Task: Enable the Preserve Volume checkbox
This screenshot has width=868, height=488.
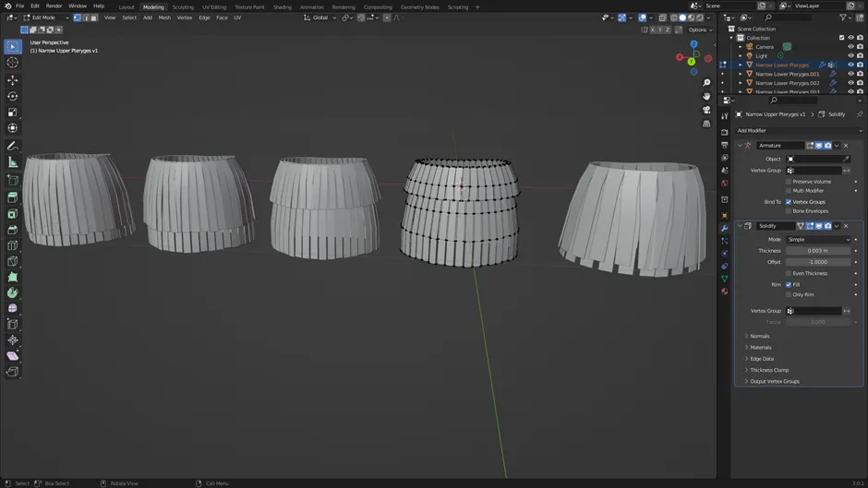Action: click(789, 182)
